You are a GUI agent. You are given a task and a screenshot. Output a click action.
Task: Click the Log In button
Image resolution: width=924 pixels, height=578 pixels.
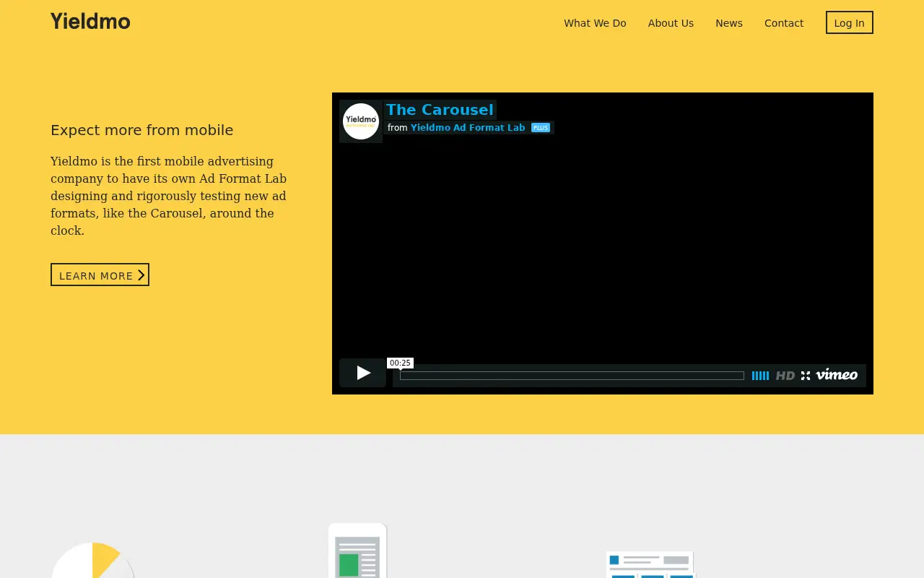tap(850, 22)
